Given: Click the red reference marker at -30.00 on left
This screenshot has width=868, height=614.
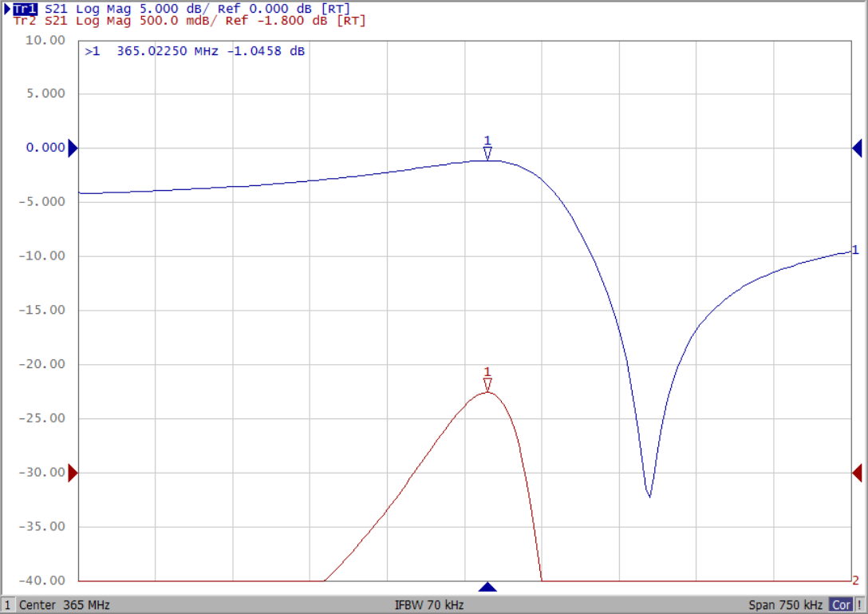Looking at the screenshot, I should click(x=73, y=473).
